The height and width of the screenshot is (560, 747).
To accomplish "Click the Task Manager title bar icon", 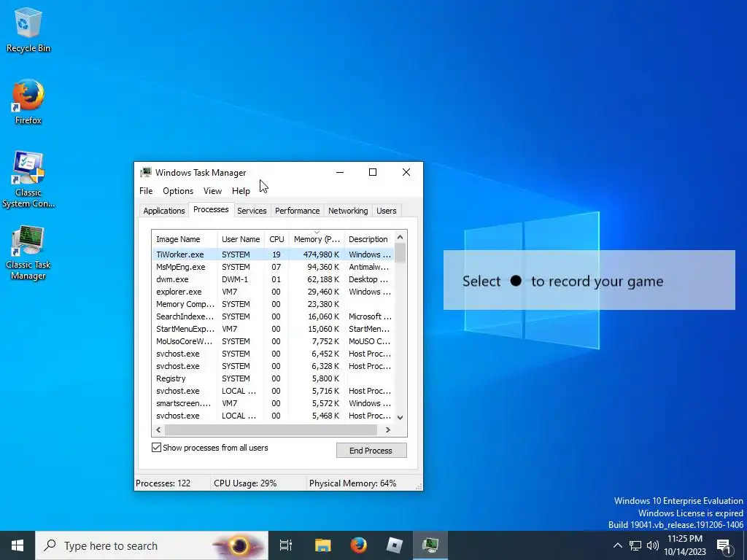I will click(x=146, y=172).
